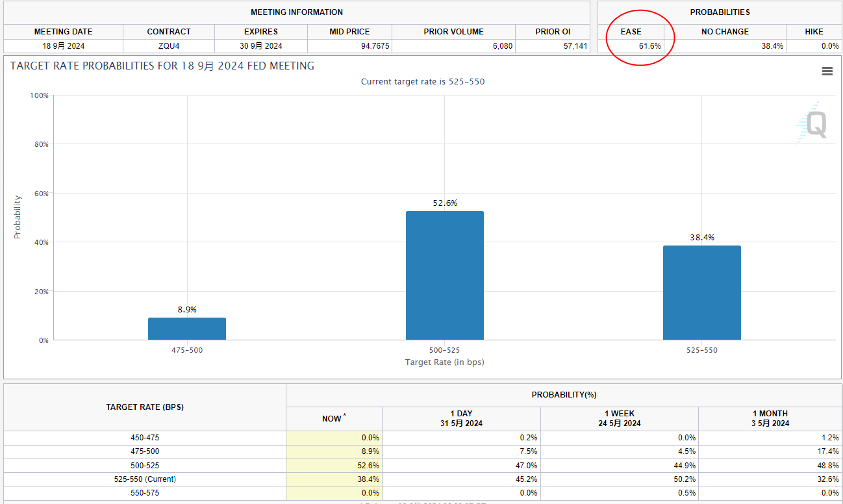Select the MEETING DATE column header
This screenshot has width=843, height=504.
[63, 32]
